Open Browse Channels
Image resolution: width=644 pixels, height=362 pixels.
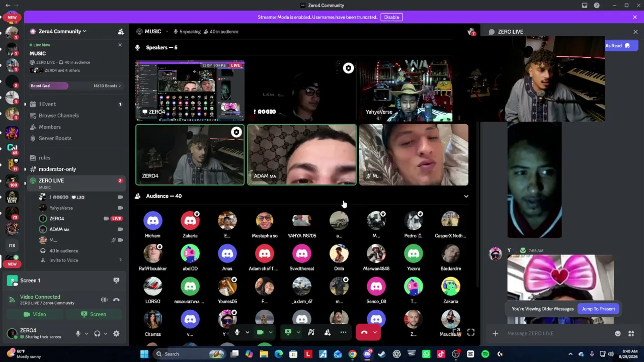pyautogui.click(x=76, y=116)
